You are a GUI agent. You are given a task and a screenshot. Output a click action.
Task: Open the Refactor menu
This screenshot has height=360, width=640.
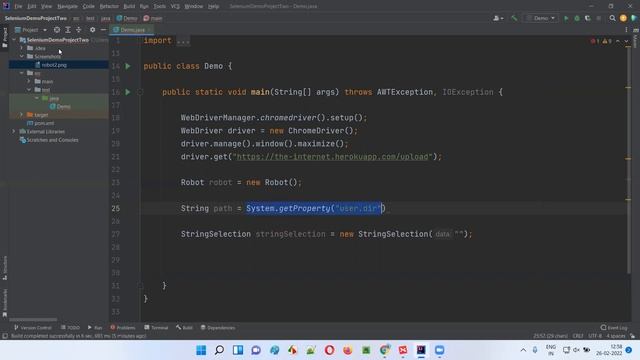click(109, 6)
